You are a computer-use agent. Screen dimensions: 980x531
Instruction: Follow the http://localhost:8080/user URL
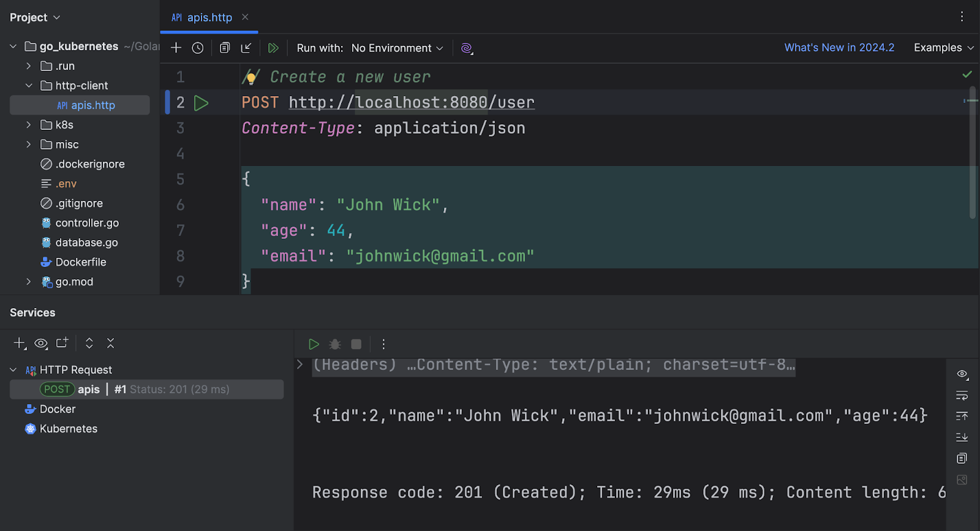click(412, 102)
